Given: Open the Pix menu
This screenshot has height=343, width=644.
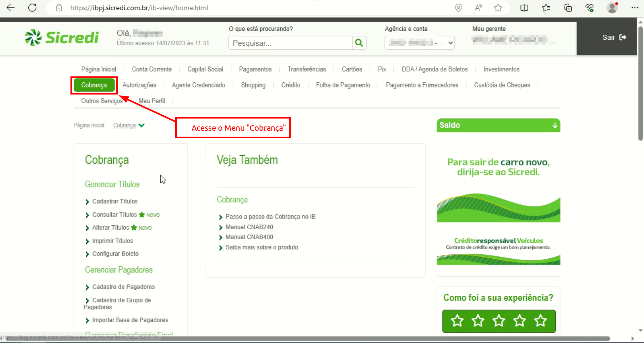Looking at the screenshot, I should pos(382,69).
